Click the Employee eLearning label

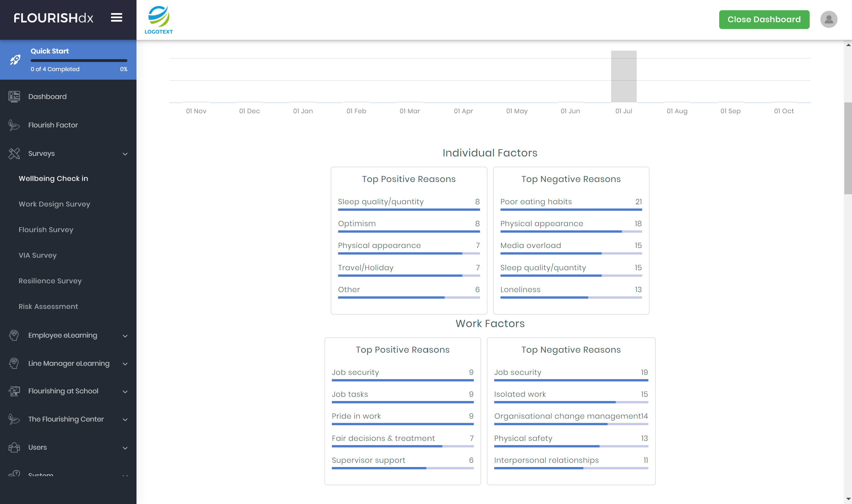(63, 335)
